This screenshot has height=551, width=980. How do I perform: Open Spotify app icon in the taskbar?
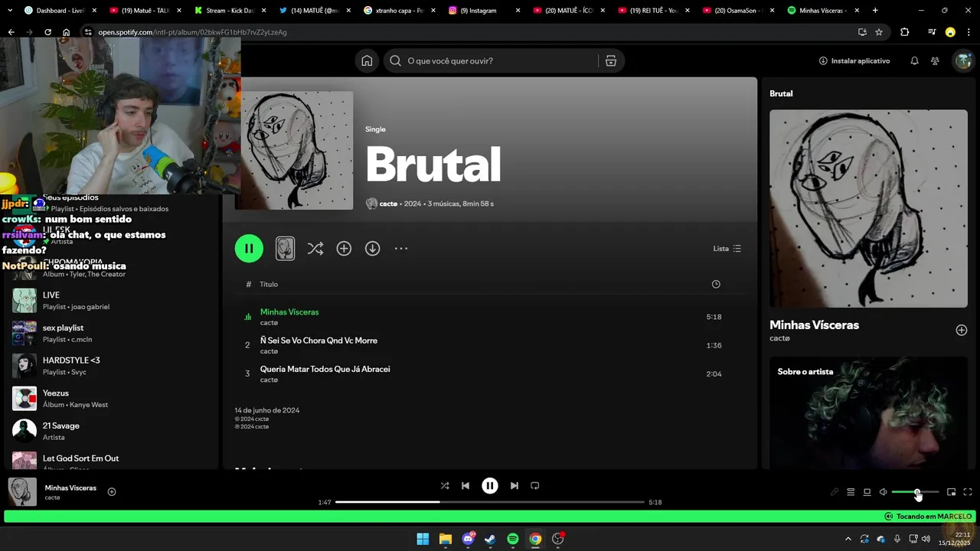click(513, 539)
